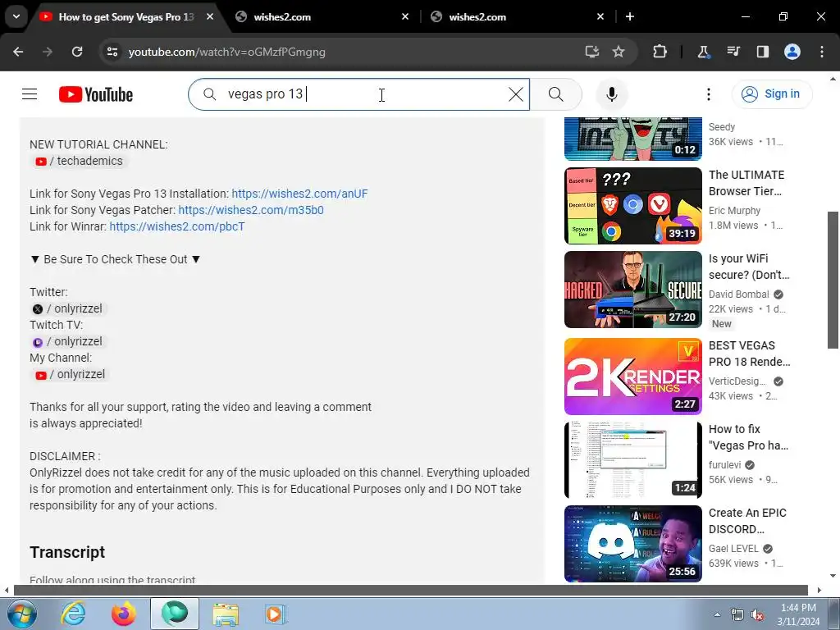Viewport: 840px width, 630px height.
Task: Click the David Bombal channel name
Action: (739, 294)
